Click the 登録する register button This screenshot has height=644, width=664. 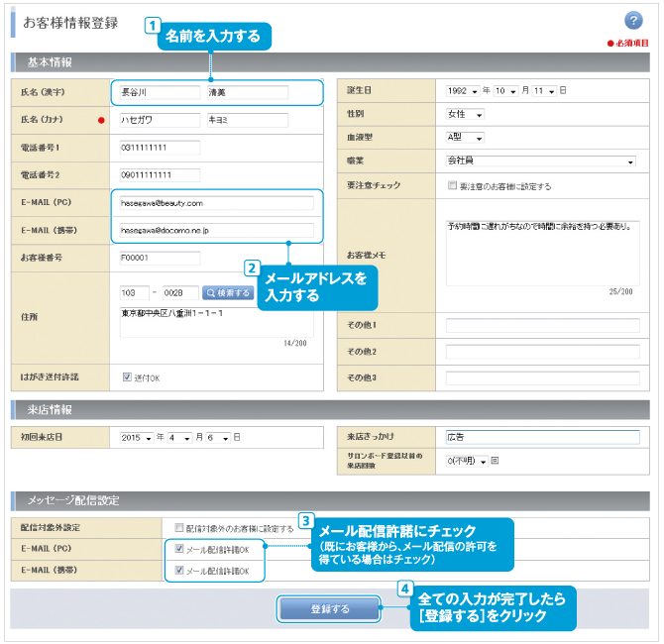(329, 608)
